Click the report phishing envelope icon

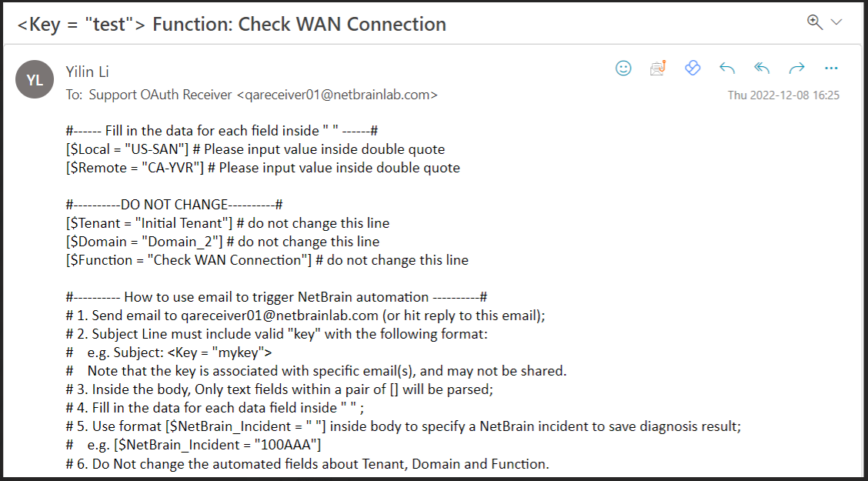pyautogui.click(x=658, y=68)
